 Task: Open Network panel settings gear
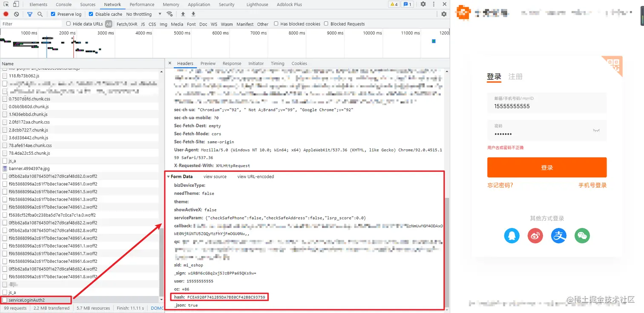444,14
